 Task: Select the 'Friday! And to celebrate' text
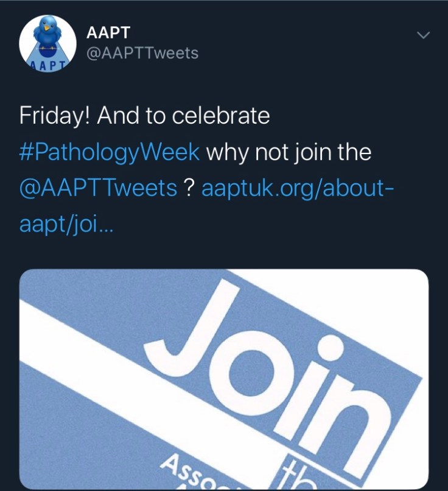[144, 116]
